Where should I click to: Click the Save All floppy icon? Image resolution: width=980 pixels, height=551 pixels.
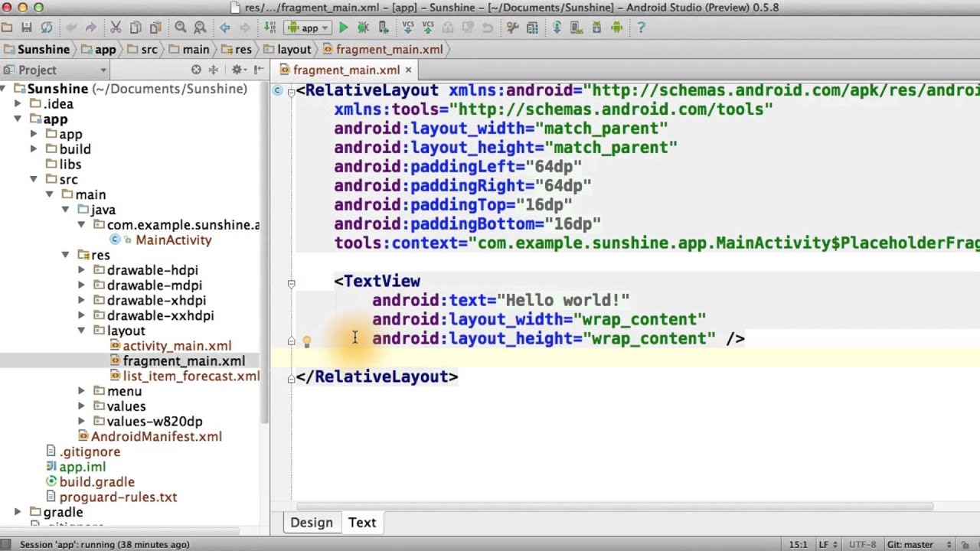pos(27,28)
